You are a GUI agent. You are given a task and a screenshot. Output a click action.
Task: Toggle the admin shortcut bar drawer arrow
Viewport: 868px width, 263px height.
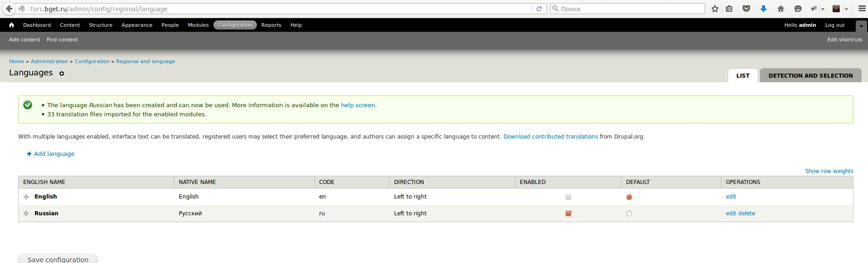coord(861,26)
